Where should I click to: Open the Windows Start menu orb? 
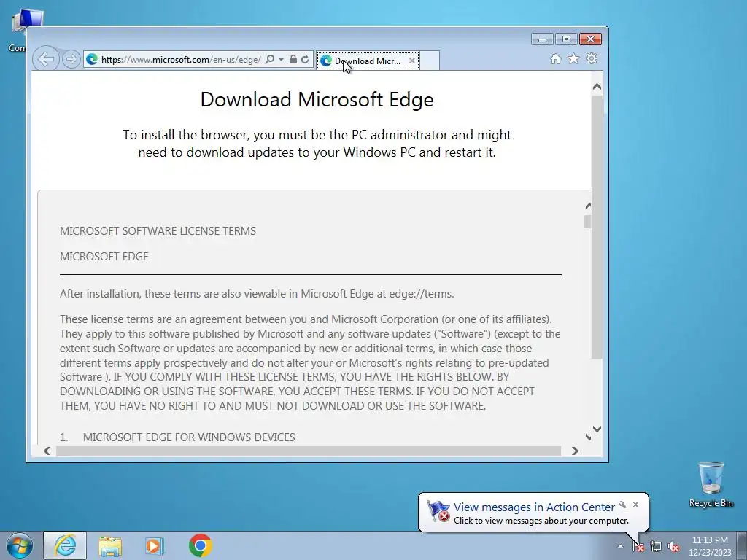click(x=20, y=545)
